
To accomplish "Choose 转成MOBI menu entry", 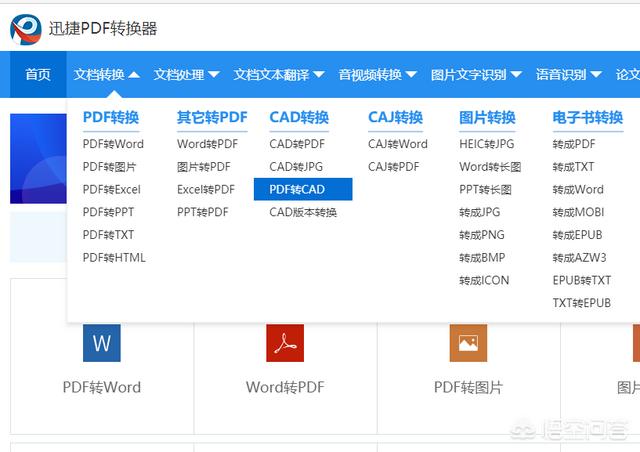I will (578, 212).
